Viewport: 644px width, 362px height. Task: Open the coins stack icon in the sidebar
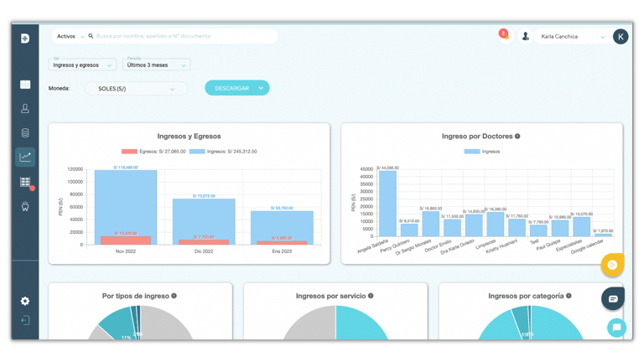click(25, 132)
